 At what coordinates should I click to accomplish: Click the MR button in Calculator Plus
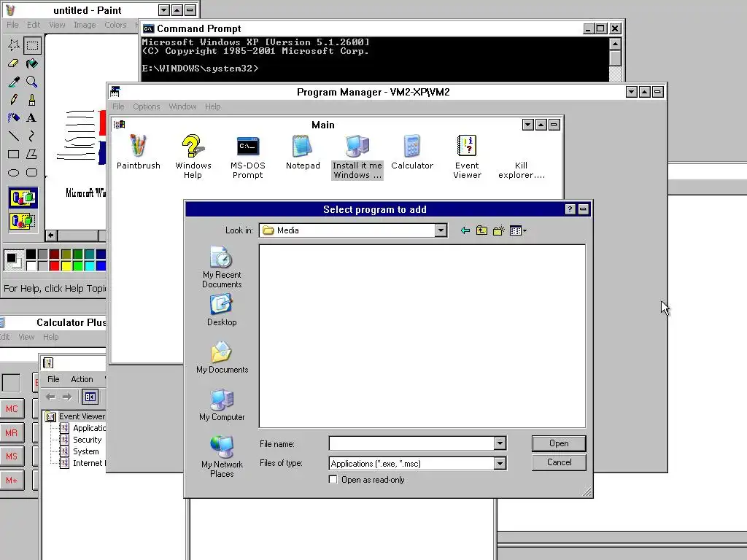[x=12, y=432]
